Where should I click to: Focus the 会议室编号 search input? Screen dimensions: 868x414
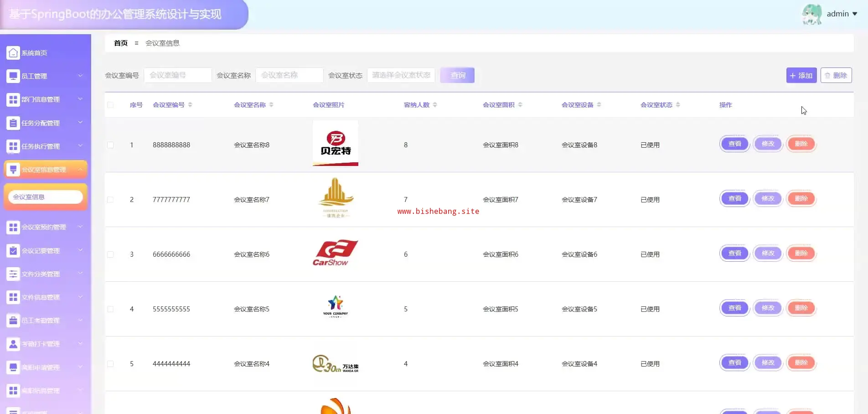click(178, 75)
